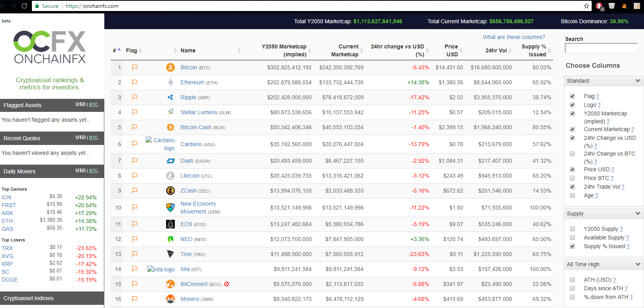
Task: Click the Litecoin logo icon
Action: pos(170,176)
